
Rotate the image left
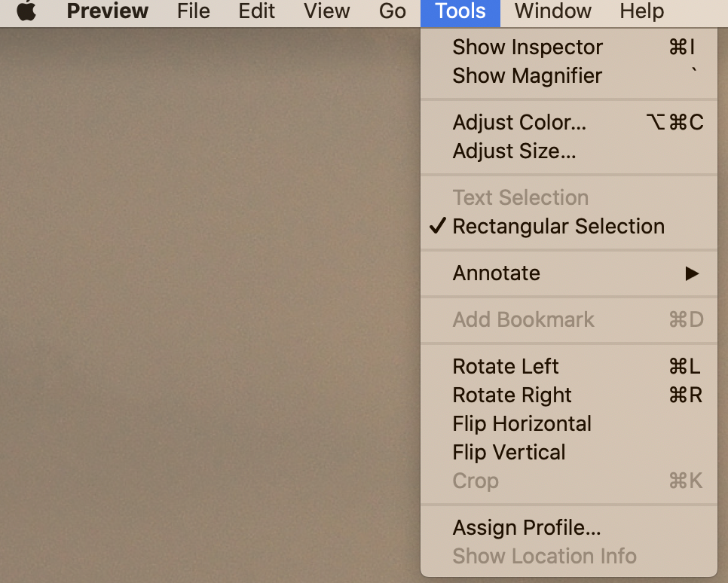tap(506, 367)
